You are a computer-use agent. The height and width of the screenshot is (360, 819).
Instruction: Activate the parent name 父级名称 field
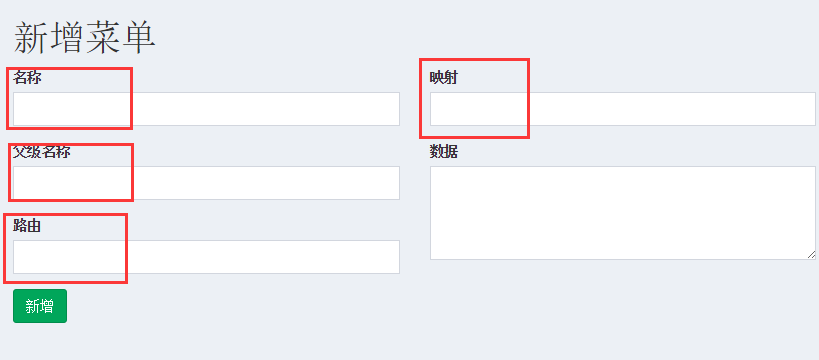[206, 183]
